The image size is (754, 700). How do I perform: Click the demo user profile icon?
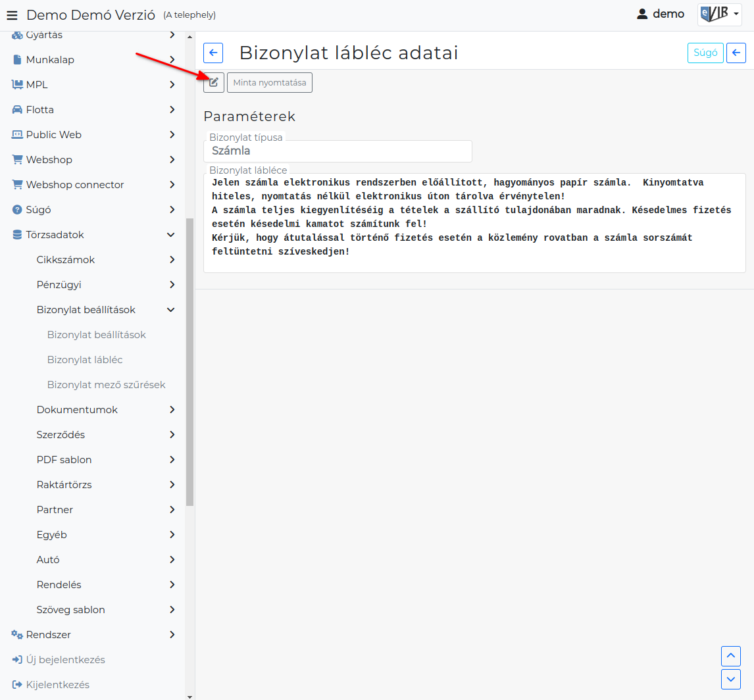click(x=642, y=14)
